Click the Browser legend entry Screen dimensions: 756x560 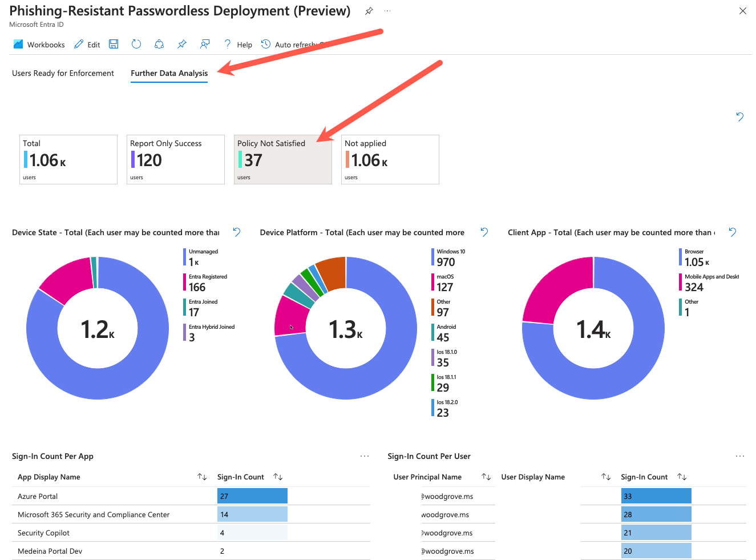click(x=694, y=257)
